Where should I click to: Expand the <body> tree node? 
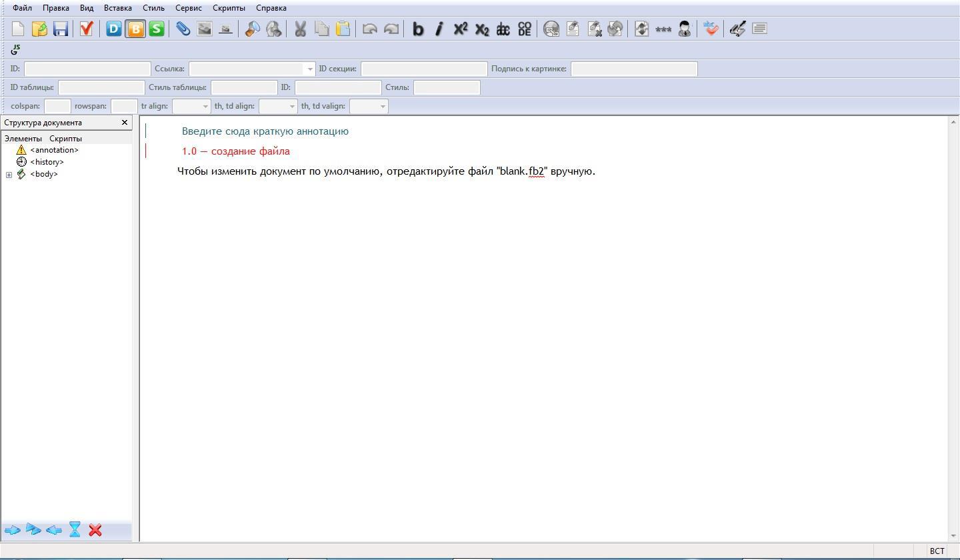[9, 175]
